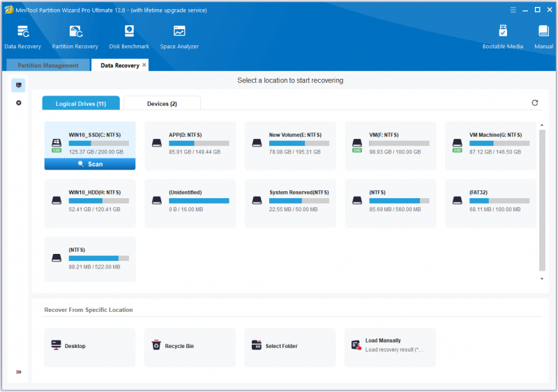
Task: Open the Space Analyzer tool
Action: tap(179, 37)
